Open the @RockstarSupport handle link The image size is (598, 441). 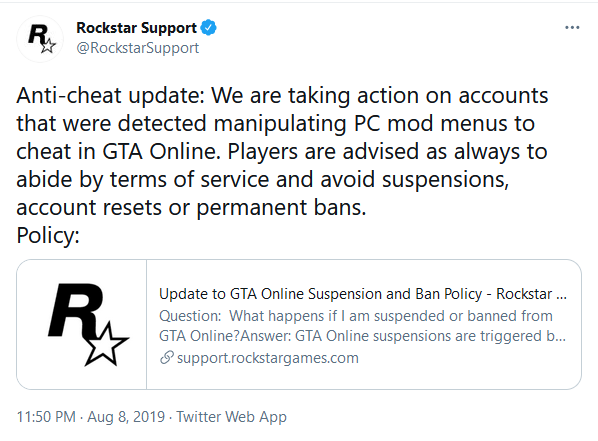[137, 48]
